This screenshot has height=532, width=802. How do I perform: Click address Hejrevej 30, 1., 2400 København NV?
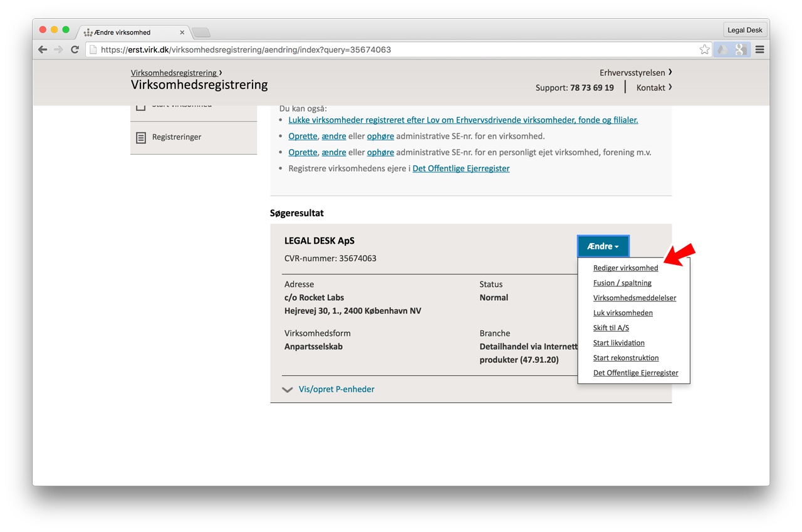(x=353, y=310)
